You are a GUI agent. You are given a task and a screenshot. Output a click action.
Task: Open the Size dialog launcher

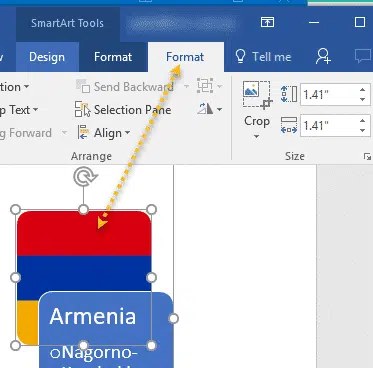[x=367, y=156]
